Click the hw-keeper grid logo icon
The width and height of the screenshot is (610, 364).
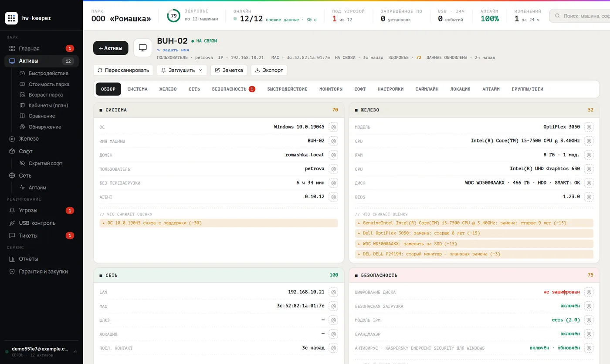11,18
